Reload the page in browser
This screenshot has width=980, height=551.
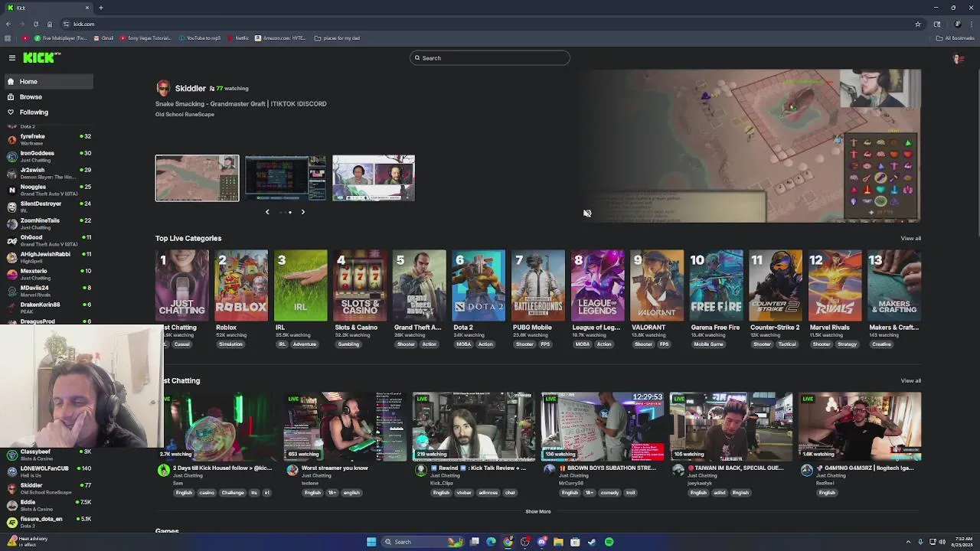35,24
